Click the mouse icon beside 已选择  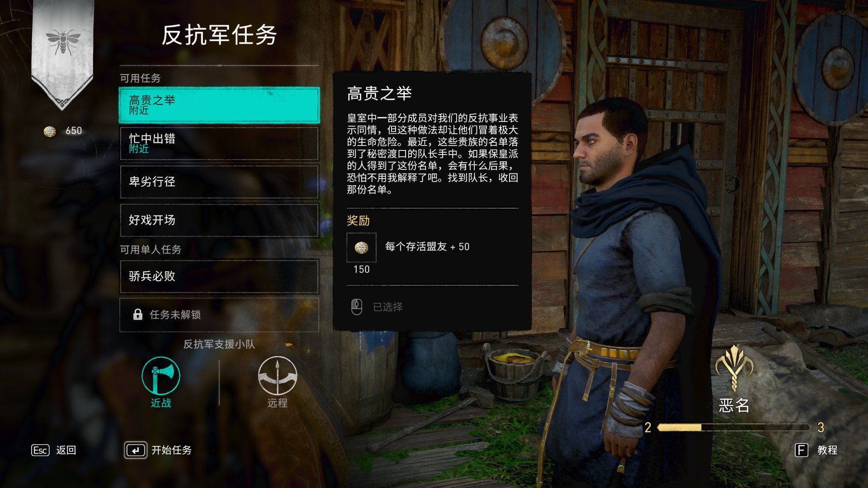(357, 307)
